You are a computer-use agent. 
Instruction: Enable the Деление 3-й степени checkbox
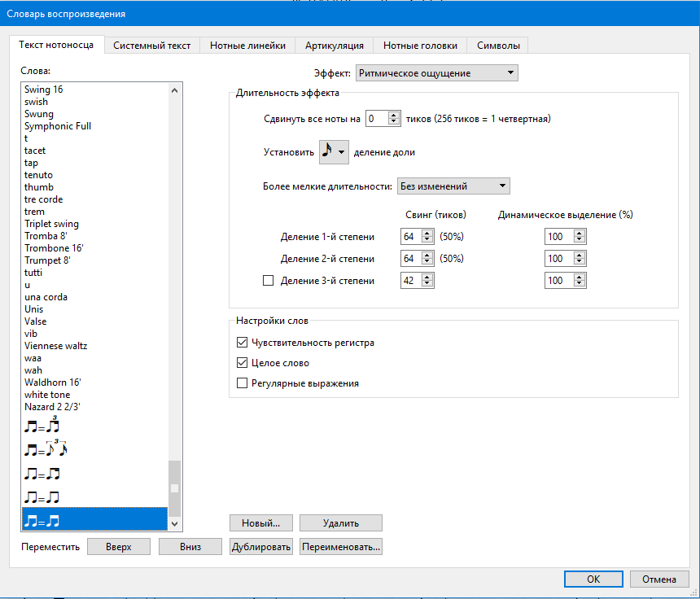pos(268,281)
